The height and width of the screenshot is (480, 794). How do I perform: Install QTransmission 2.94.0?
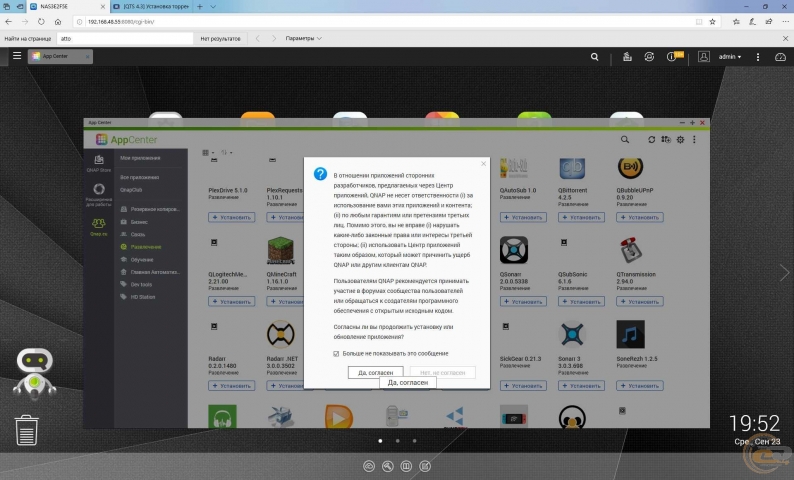640,301
